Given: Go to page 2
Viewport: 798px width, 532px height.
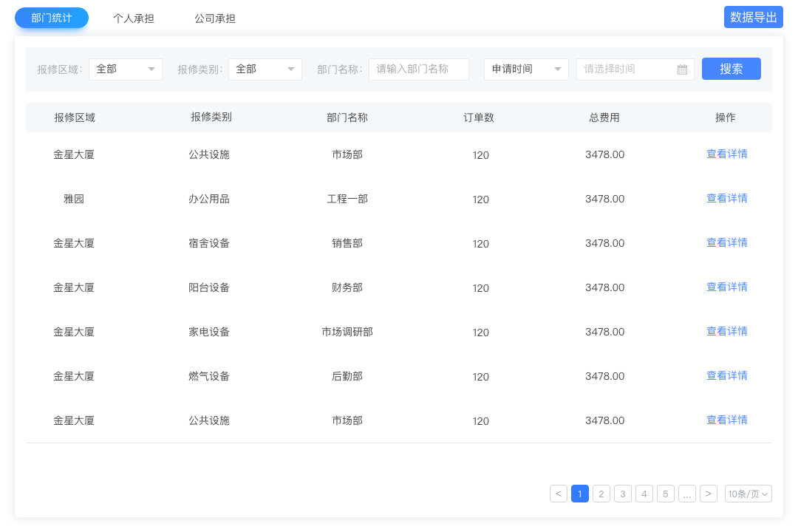Looking at the screenshot, I should pos(601,494).
